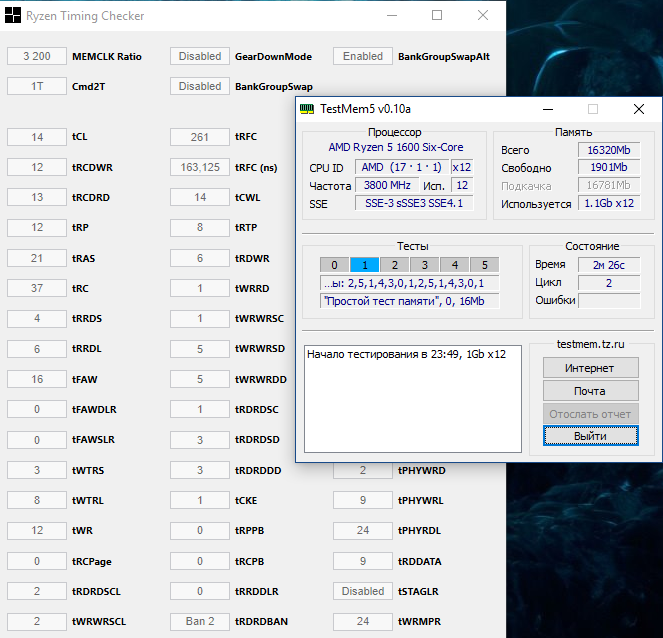Viewport: 663px width, 638px height.
Task: Click the tSTAGLR Disabled field
Action: pyautogui.click(x=363, y=591)
